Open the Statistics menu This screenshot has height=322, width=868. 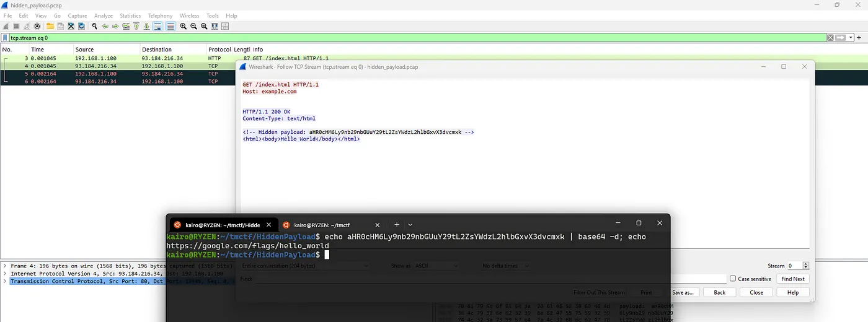tap(130, 15)
